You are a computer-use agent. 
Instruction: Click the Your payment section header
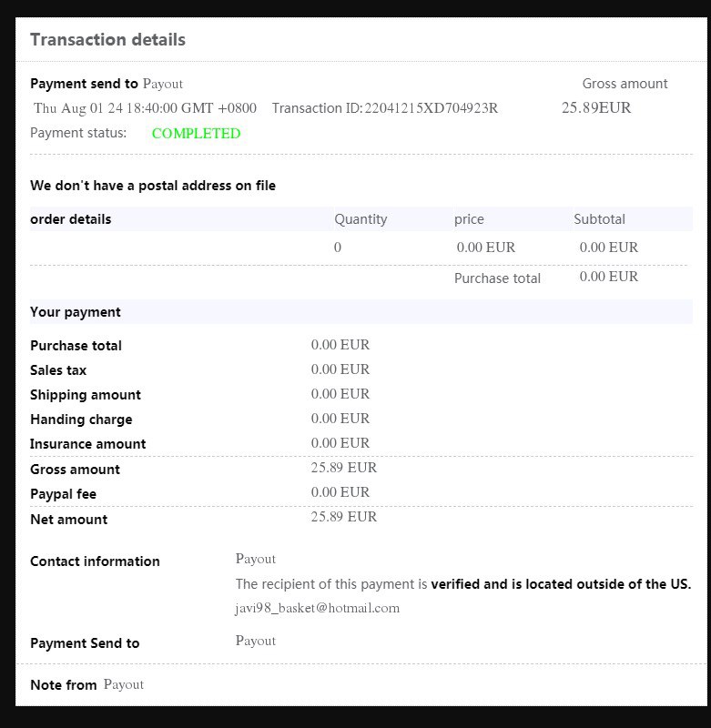76,312
